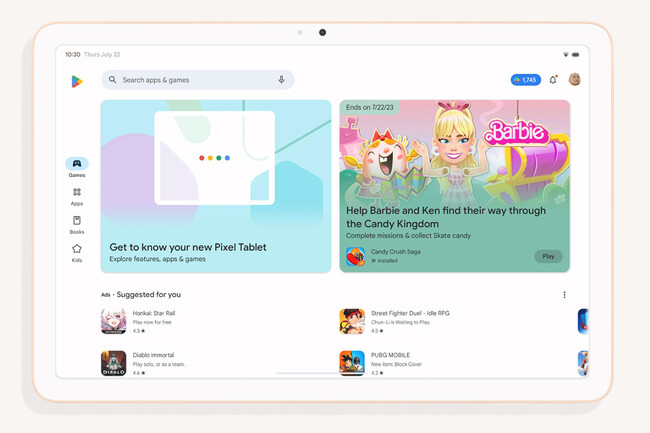Click the Candy Crush Saga app icon
650x433 pixels.
point(355,256)
